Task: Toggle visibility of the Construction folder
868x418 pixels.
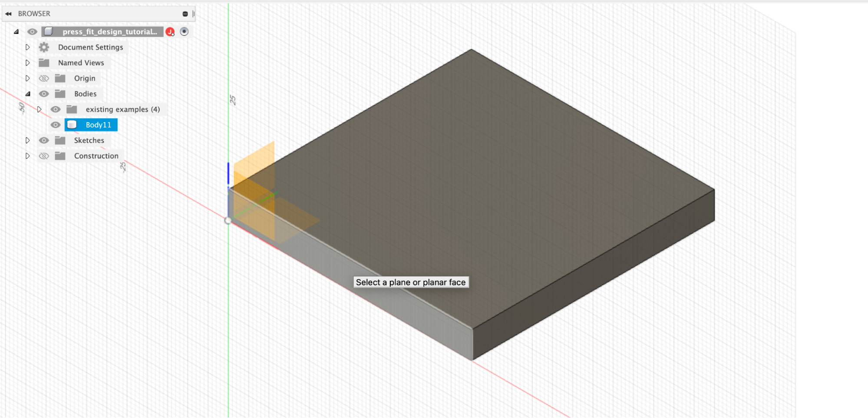Action: click(44, 156)
